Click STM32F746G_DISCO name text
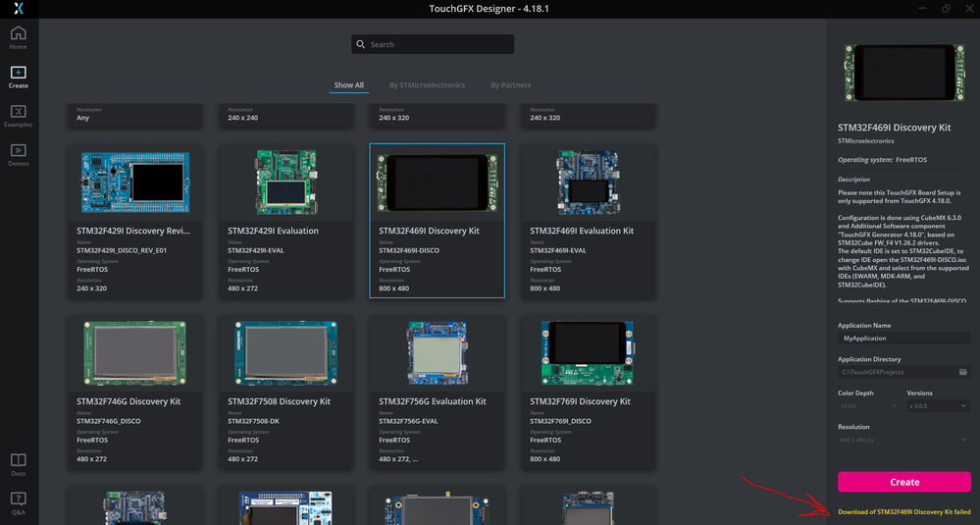Viewport: 980px width, 525px height. pyautogui.click(x=109, y=421)
